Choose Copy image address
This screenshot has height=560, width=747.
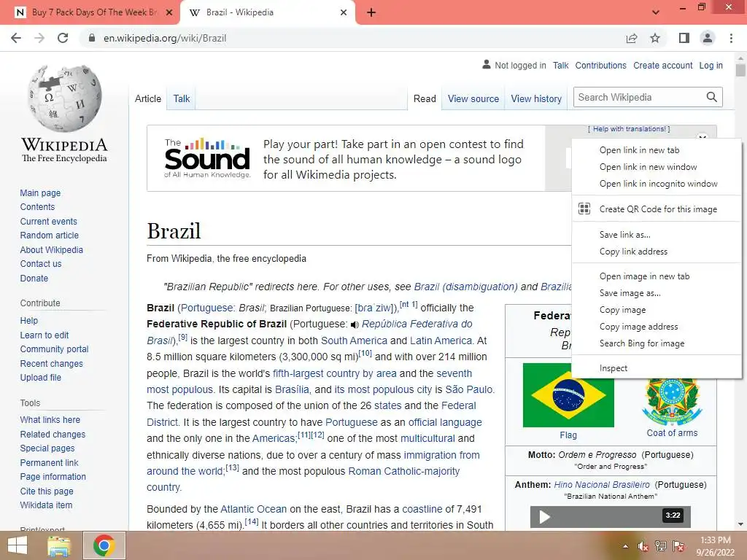coord(638,326)
